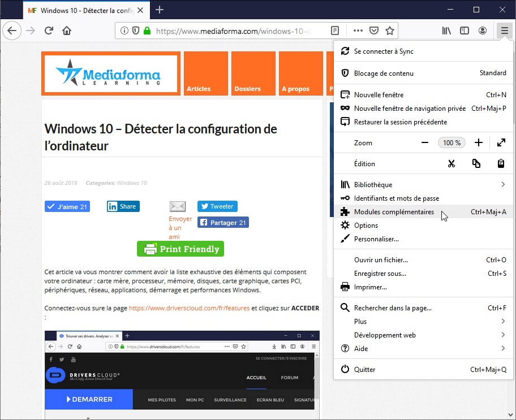Screen dimensions: 516x420
Task: Click the Reload page icon
Action: coord(49,31)
